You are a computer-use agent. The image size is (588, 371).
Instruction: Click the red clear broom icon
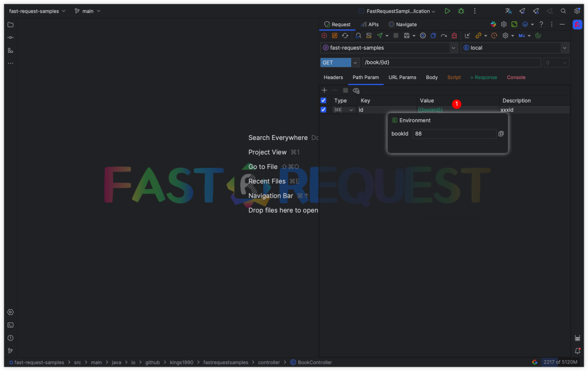coord(454,35)
